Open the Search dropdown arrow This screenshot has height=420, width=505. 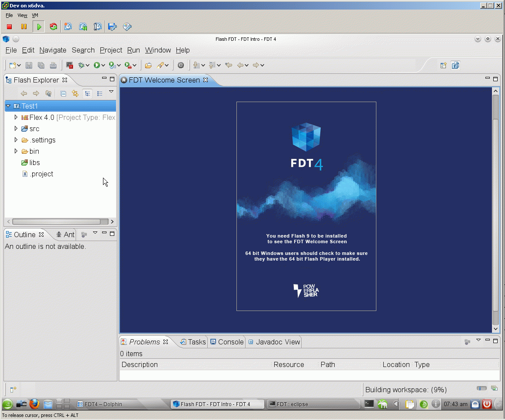(x=166, y=65)
